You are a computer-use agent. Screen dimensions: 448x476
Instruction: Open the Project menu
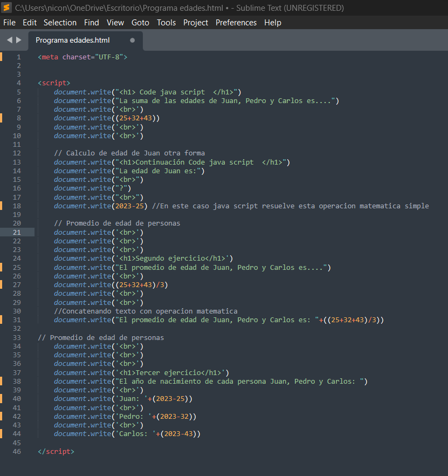[196, 23]
